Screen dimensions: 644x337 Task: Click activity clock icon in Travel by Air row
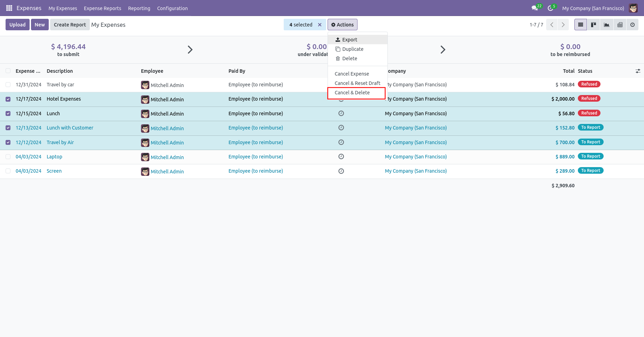tap(341, 142)
